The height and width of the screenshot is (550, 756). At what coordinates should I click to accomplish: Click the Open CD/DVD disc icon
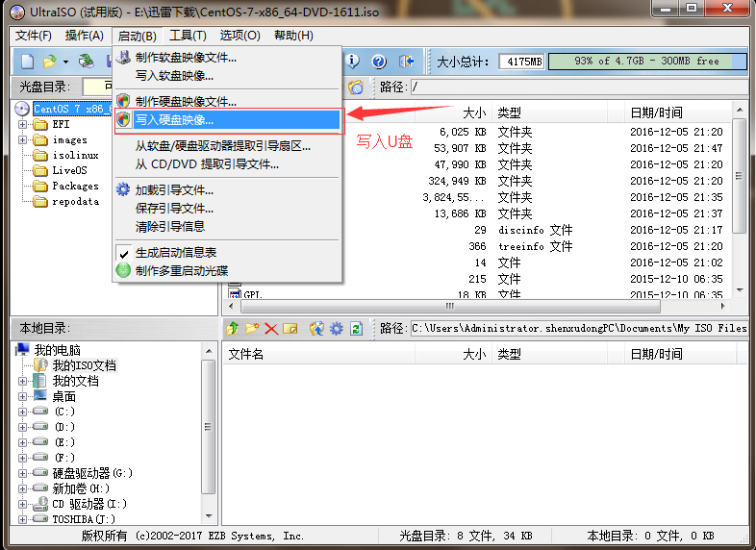tap(87, 61)
